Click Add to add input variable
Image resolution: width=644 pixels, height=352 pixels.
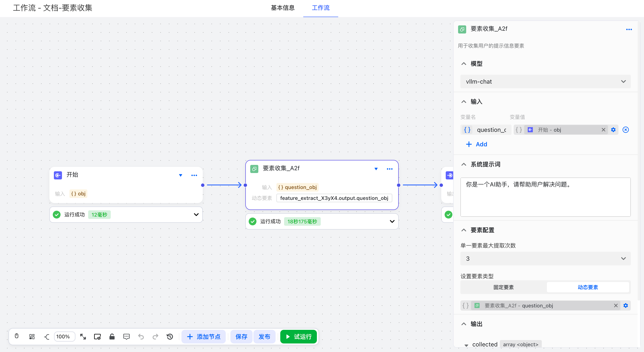(477, 144)
